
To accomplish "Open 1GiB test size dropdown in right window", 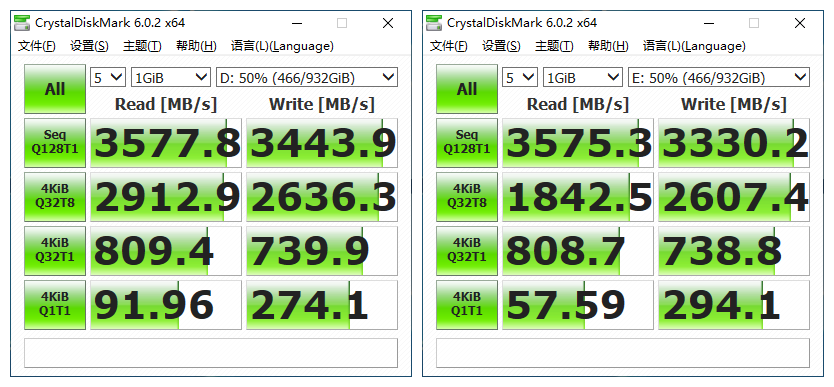I will point(583,78).
